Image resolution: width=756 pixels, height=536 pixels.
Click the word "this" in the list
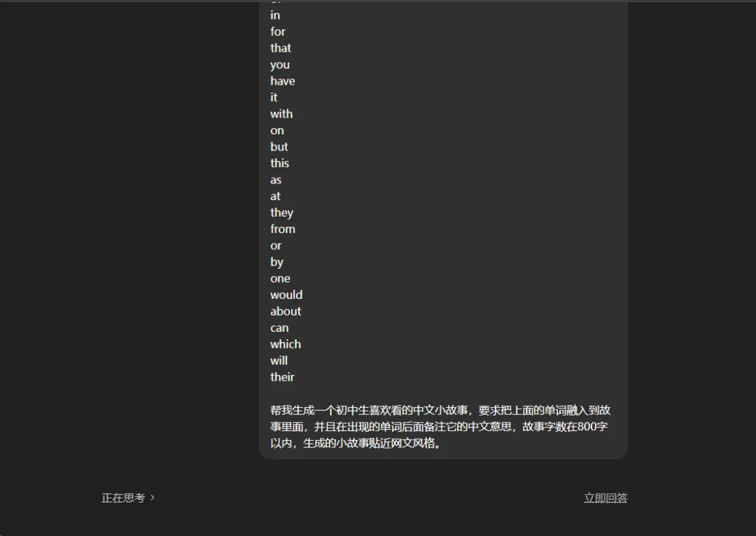coord(279,163)
